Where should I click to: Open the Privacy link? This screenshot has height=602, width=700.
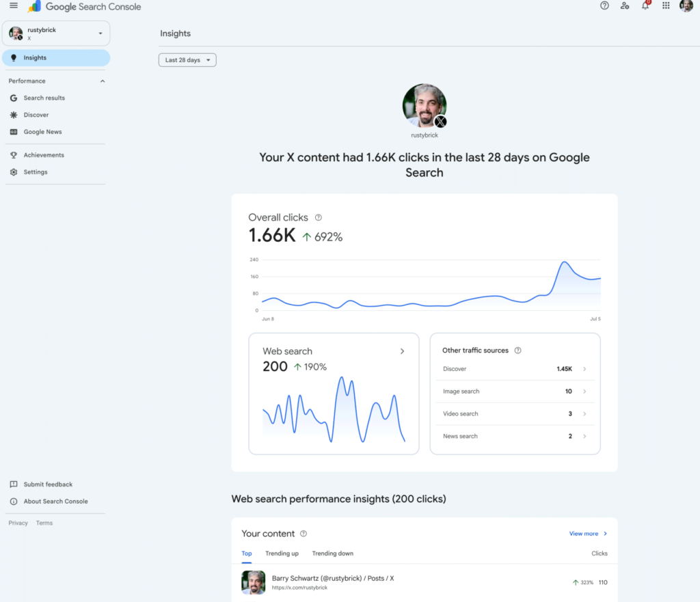(18, 523)
